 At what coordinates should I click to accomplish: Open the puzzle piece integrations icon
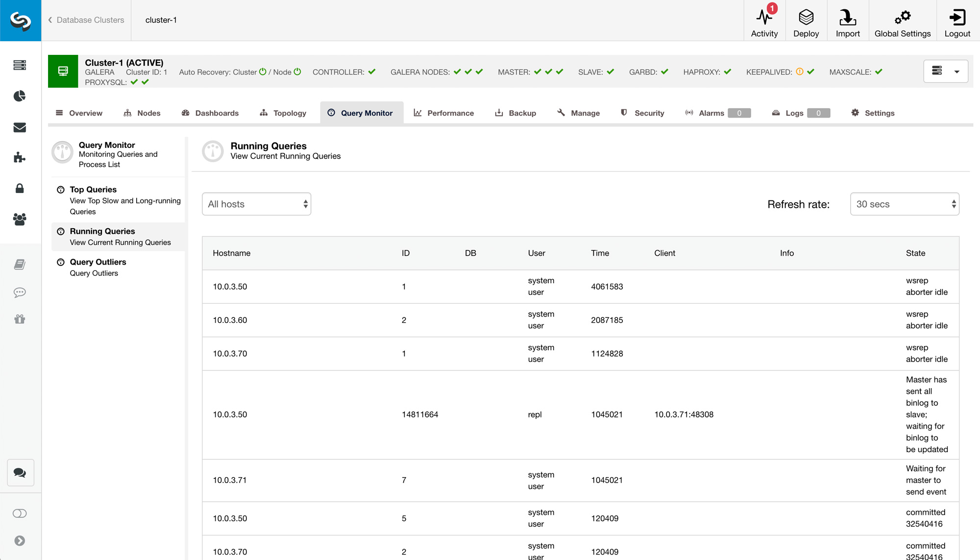(x=20, y=157)
